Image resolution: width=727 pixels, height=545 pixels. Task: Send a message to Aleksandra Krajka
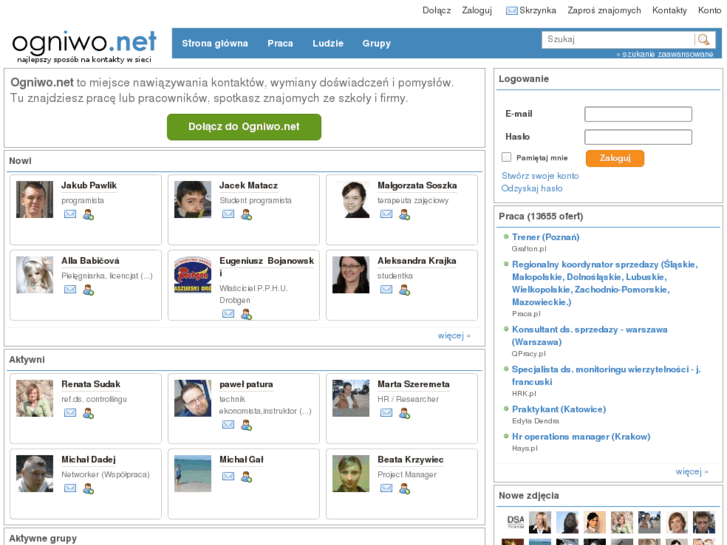pyautogui.click(x=386, y=289)
